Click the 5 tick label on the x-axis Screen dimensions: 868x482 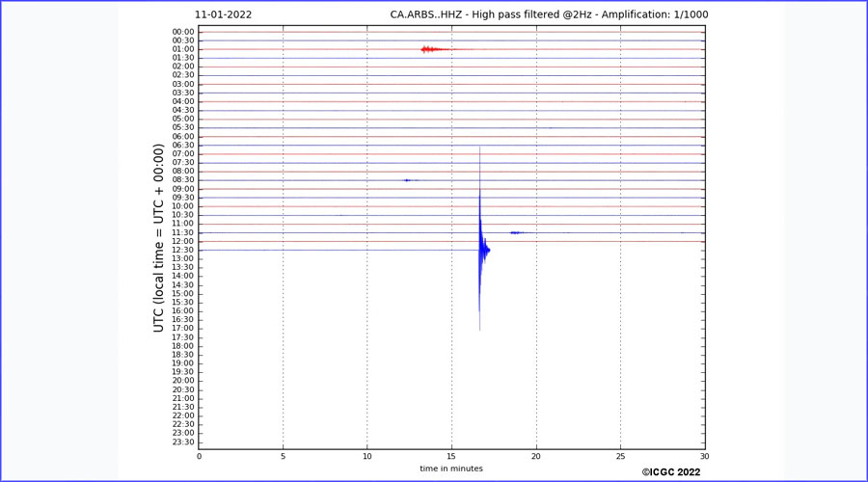283,457
